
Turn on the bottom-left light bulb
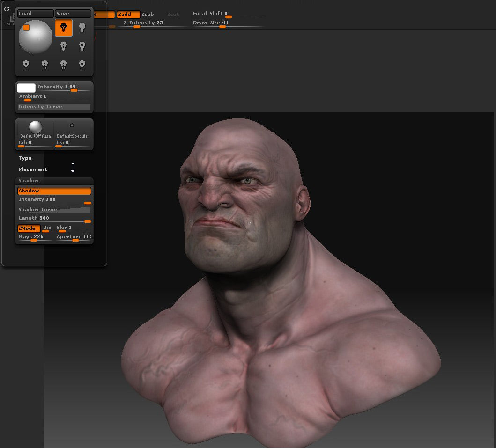coord(26,64)
